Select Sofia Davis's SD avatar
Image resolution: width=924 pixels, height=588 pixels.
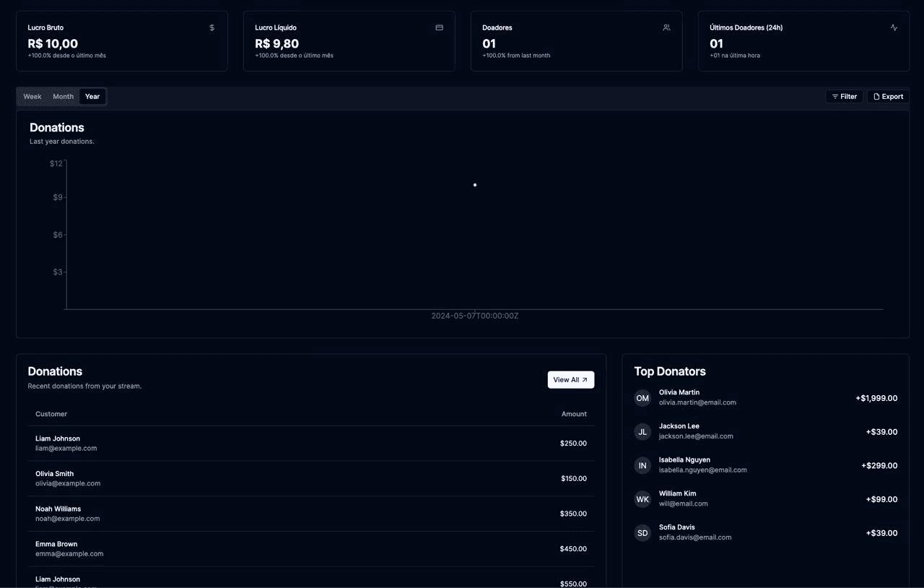pyautogui.click(x=642, y=532)
